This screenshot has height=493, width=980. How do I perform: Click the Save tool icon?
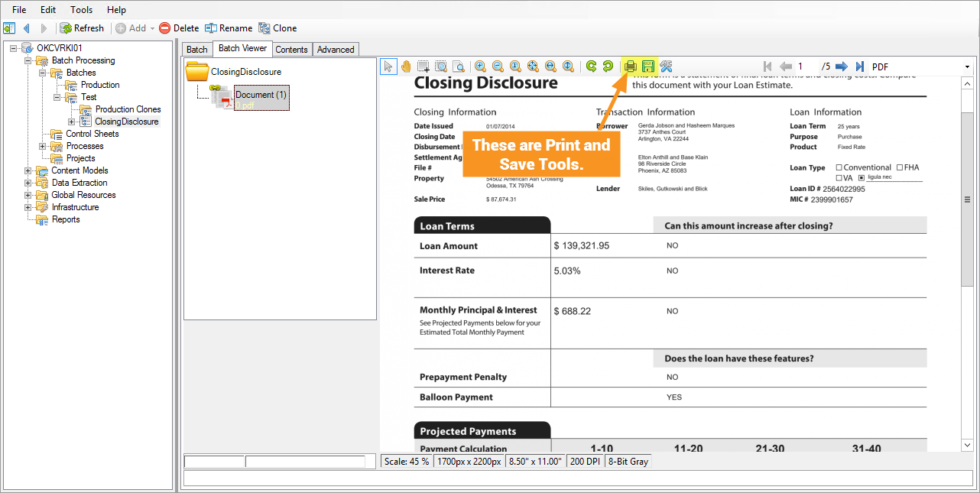tap(648, 66)
